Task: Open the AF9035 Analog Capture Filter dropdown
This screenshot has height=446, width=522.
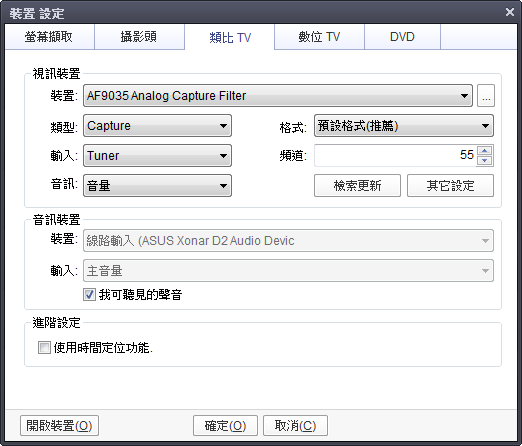Action: (278, 96)
